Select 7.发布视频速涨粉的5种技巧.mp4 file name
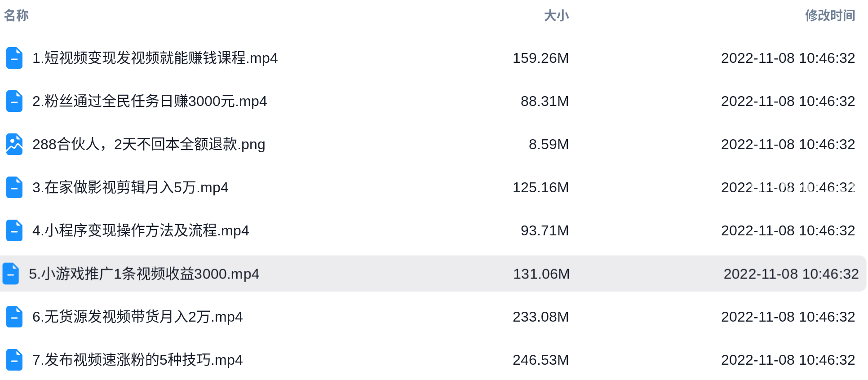 click(x=137, y=360)
